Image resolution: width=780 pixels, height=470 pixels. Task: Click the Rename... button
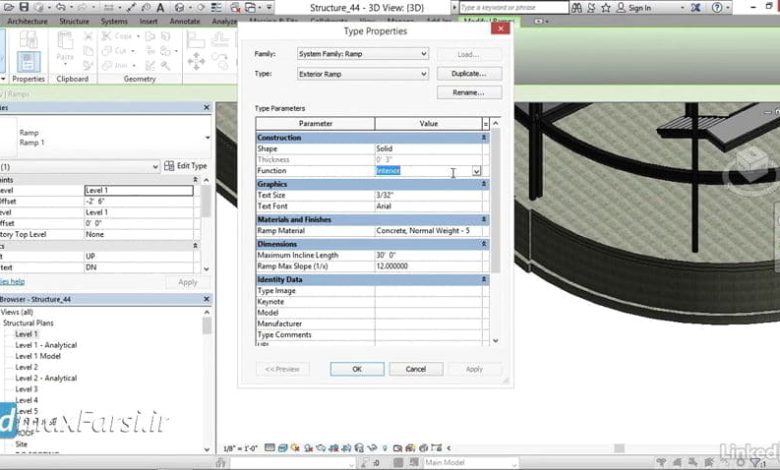tap(469, 93)
